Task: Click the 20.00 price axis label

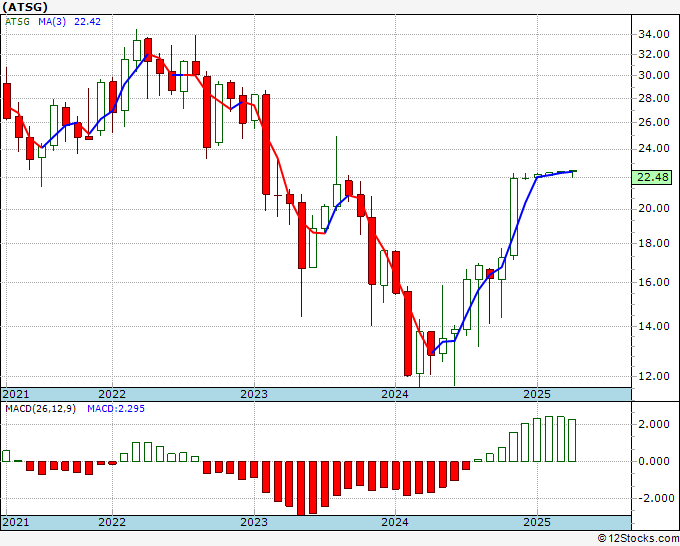Action: coord(653,208)
